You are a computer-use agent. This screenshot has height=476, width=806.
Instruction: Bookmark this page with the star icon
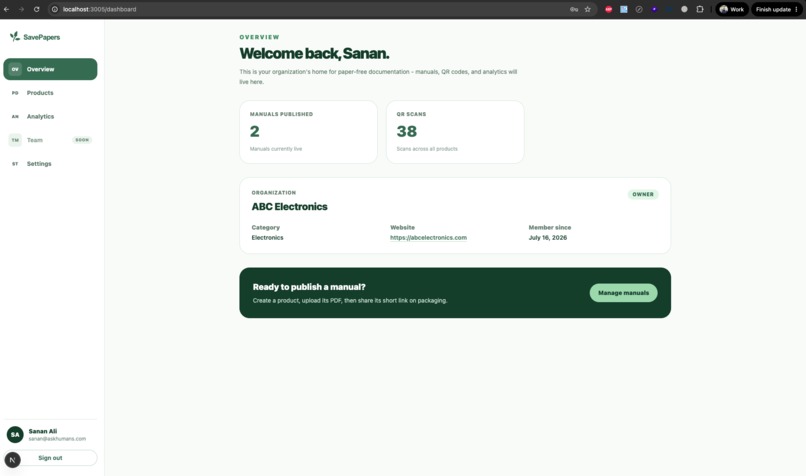click(588, 9)
